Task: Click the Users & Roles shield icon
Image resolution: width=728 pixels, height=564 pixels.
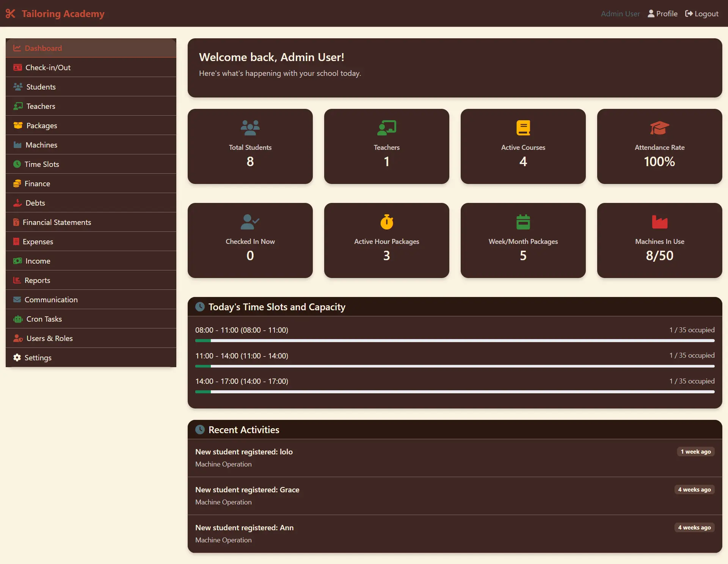Action: pos(18,338)
